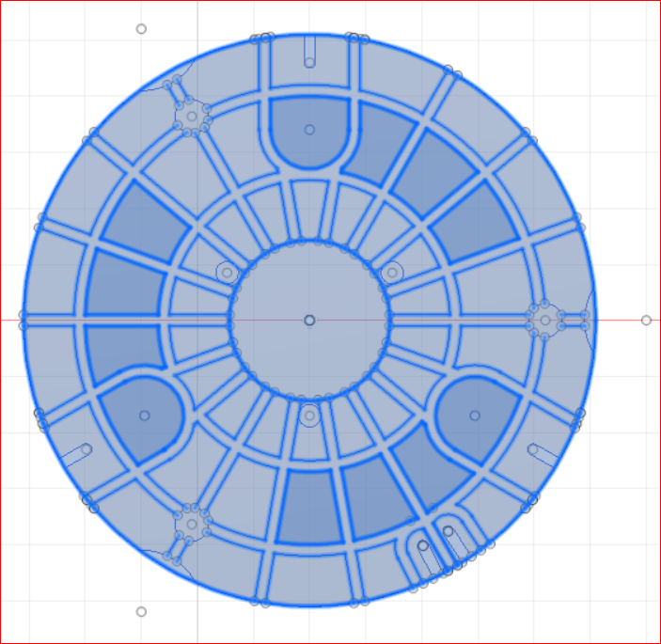Click the isolated sketch point above the disc's upper left
Screen dimensions: 661x644
[x=141, y=28]
